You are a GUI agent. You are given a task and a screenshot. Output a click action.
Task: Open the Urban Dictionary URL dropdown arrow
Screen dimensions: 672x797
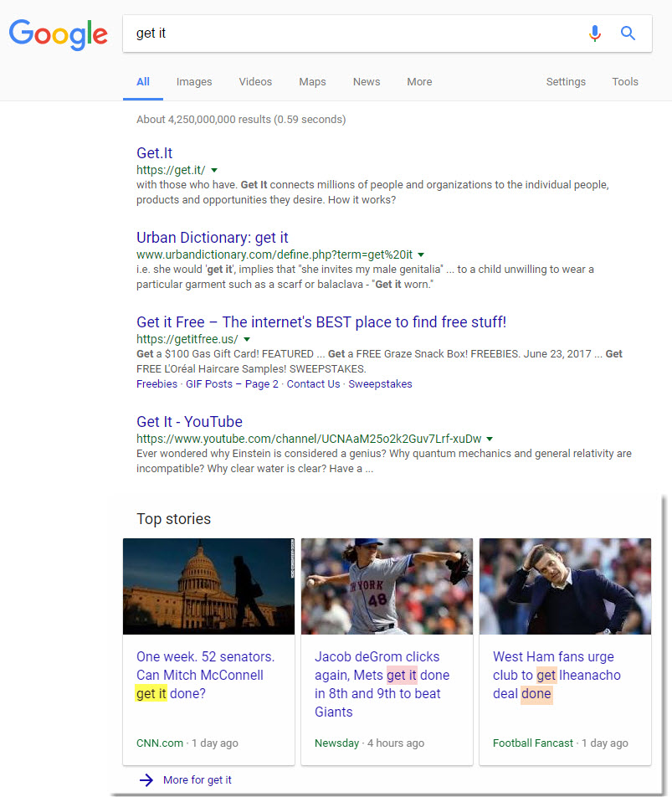point(421,255)
